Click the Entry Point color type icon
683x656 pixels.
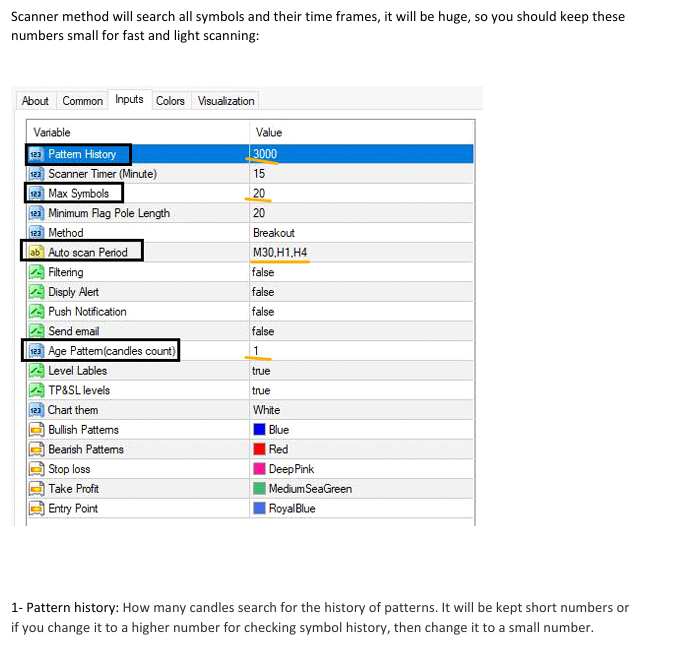coord(36,509)
